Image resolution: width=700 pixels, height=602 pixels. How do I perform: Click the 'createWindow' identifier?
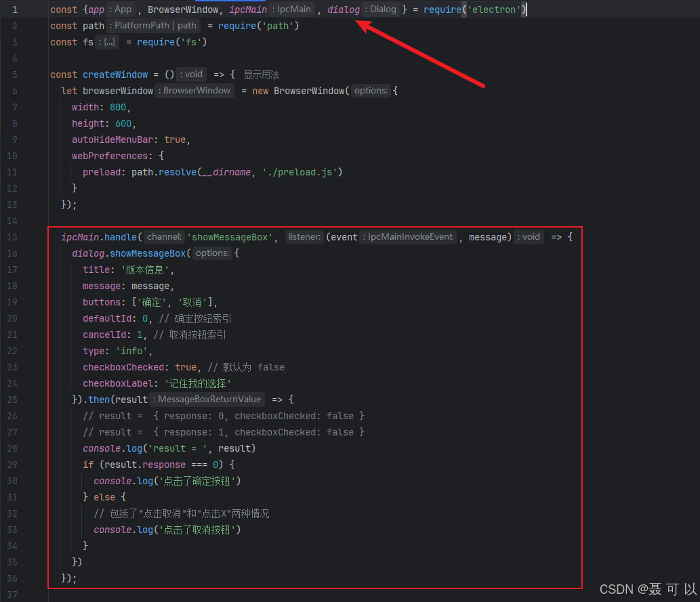[115, 74]
